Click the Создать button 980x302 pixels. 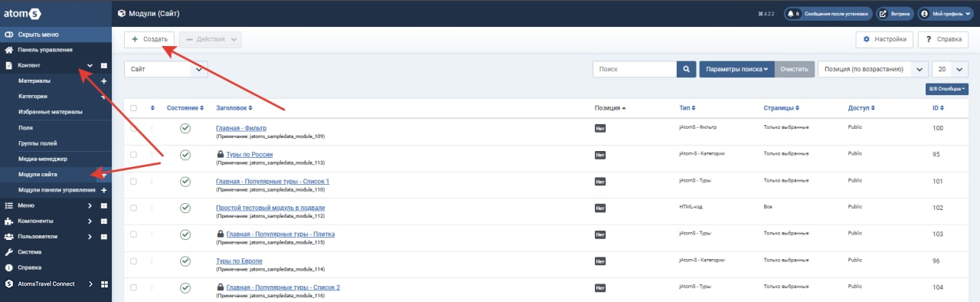(x=150, y=39)
